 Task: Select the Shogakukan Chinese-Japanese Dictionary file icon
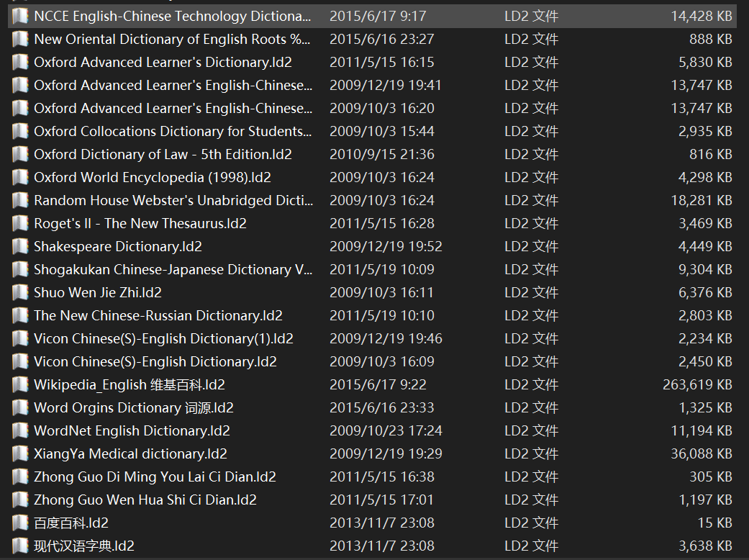pos(20,269)
